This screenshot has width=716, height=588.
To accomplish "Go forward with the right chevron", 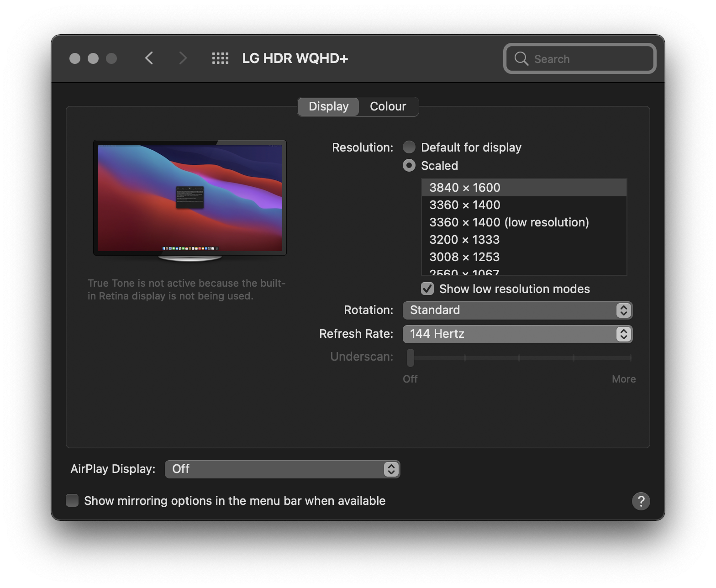I will pos(183,58).
